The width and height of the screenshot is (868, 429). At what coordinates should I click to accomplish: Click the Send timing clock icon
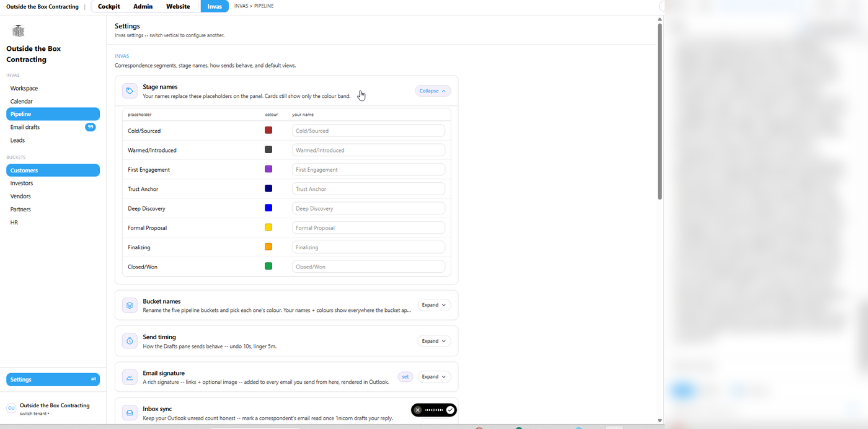[130, 341]
